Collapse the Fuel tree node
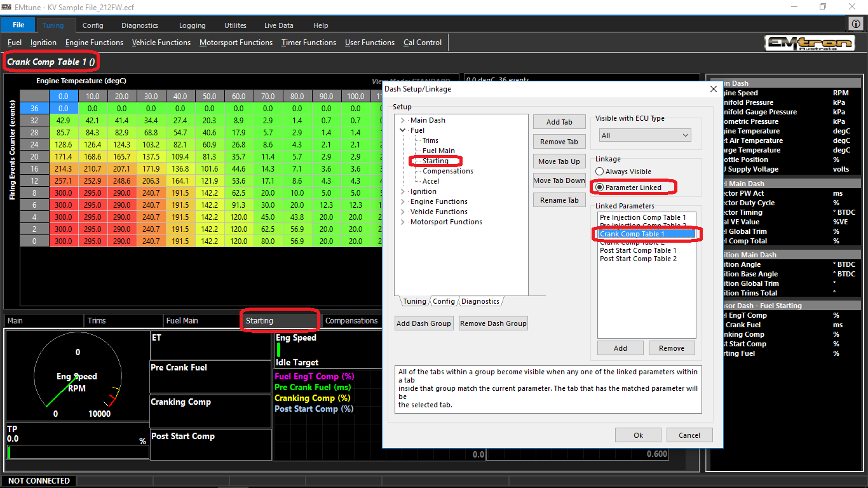This screenshot has width=868, height=488. pos(403,130)
